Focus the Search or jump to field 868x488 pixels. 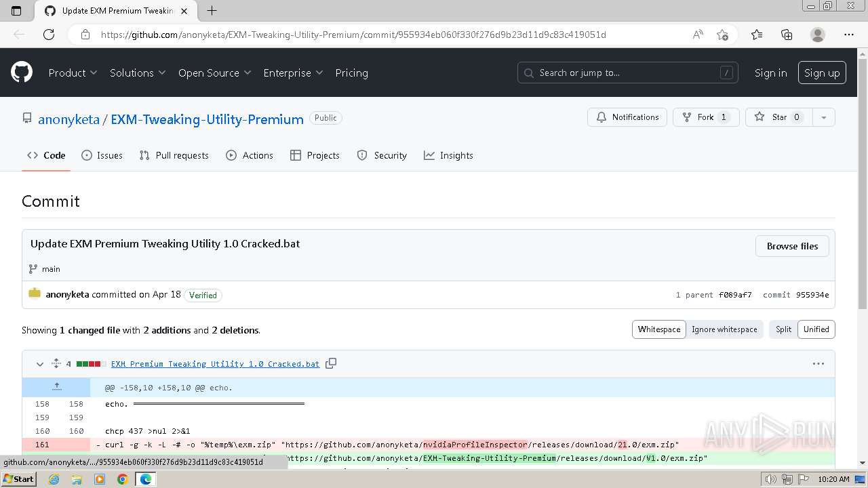pyautogui.click(x=629, y=73)
